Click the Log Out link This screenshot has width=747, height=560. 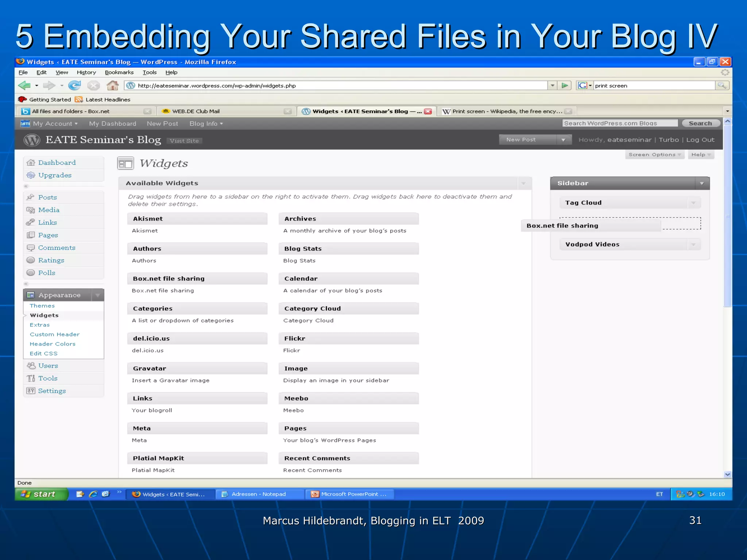point(700,140)
